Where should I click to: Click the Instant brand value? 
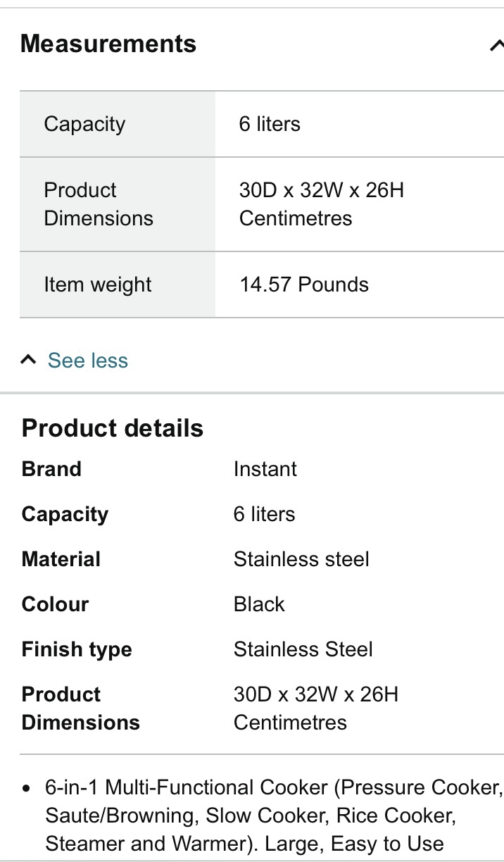pos(265,469)
